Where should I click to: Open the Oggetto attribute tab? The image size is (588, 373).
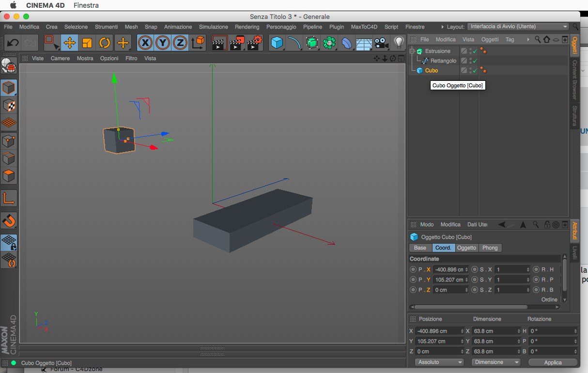(467, 248)
